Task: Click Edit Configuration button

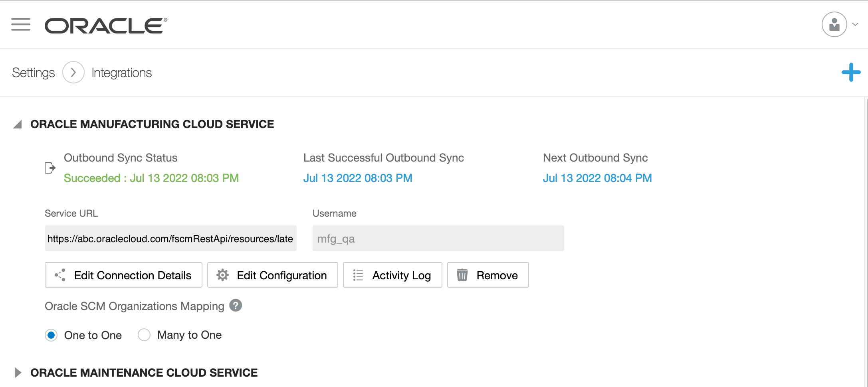Action: click(273, 275)
